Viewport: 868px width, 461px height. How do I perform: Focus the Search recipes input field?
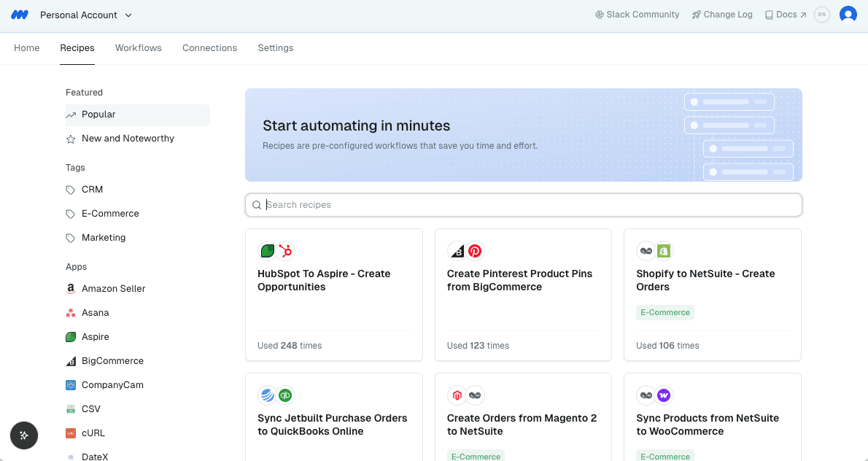pos(524,205)
